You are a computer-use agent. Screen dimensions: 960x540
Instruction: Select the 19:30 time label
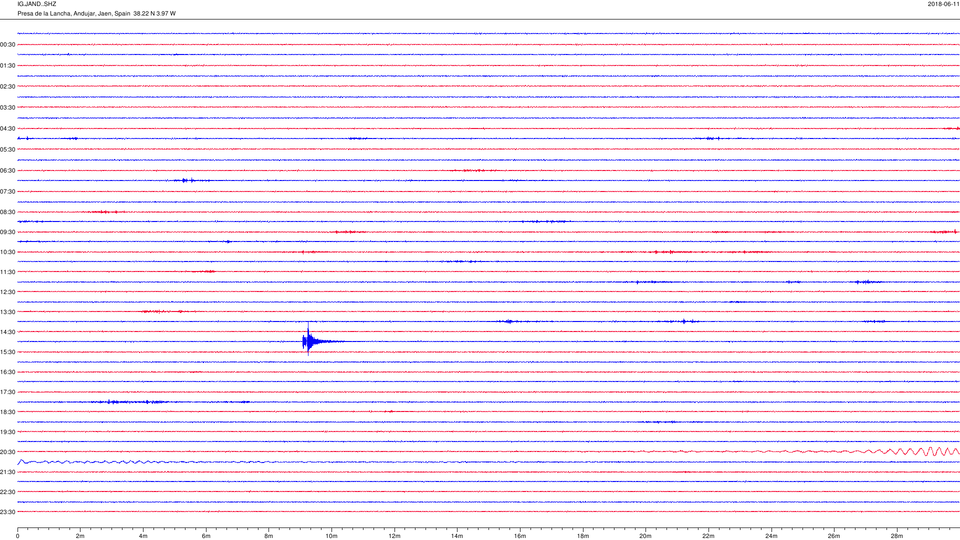click(x=8, y=432)
